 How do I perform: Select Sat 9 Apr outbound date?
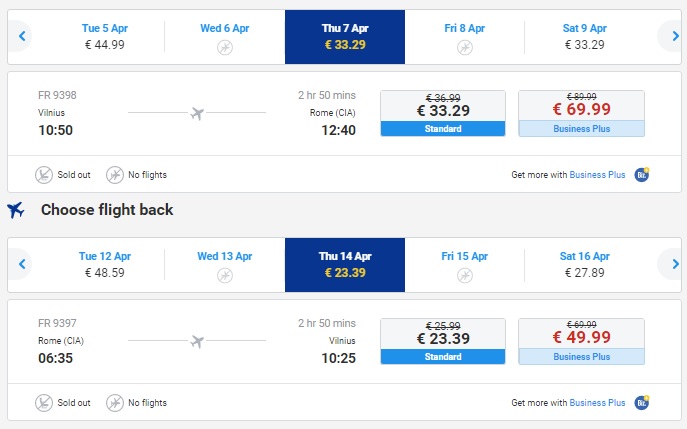584,37
